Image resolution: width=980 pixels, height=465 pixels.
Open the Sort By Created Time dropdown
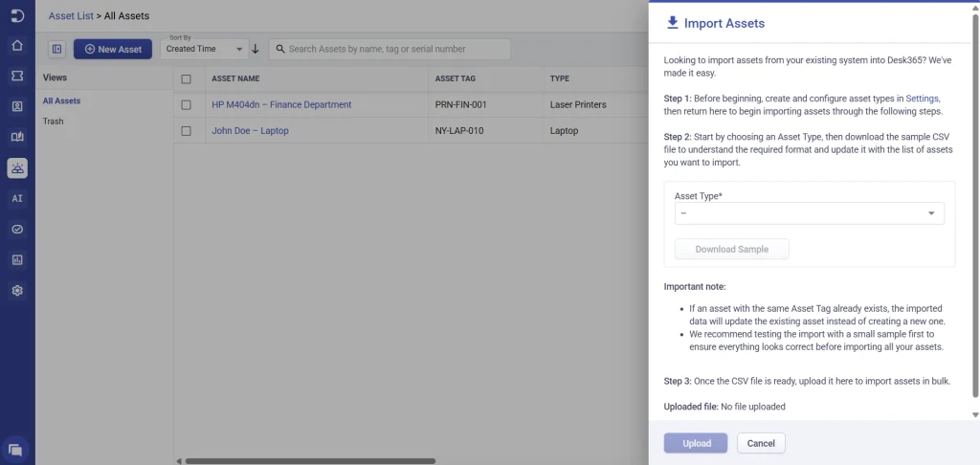205,49
